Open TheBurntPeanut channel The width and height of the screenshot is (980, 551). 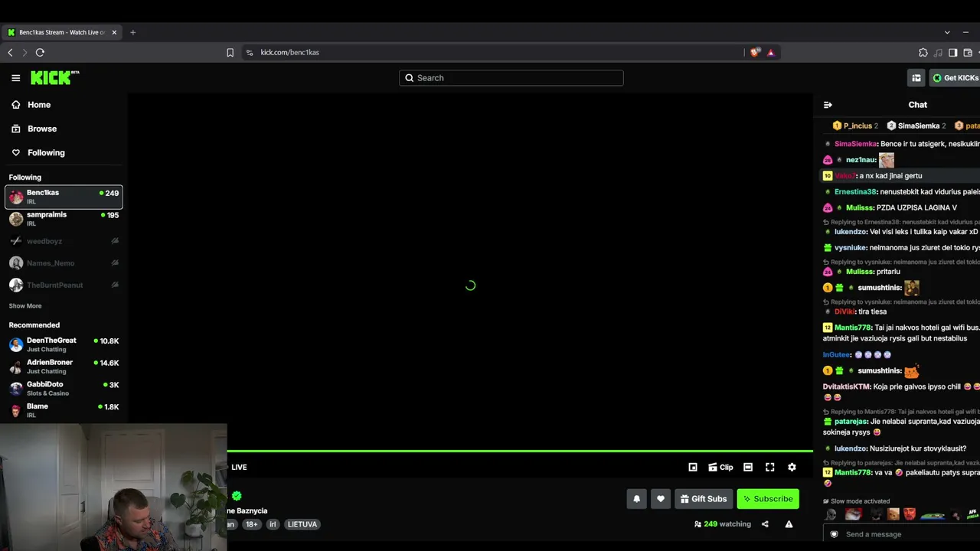pos(64,285)
